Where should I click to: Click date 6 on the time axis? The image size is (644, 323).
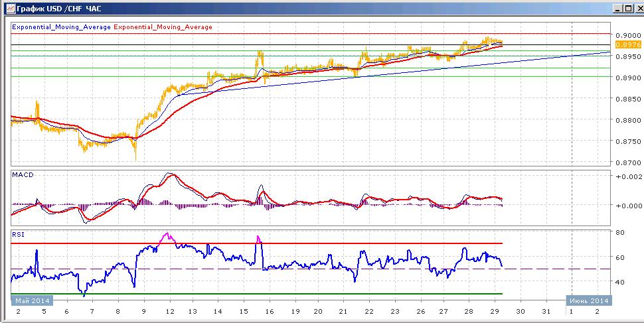67,312
